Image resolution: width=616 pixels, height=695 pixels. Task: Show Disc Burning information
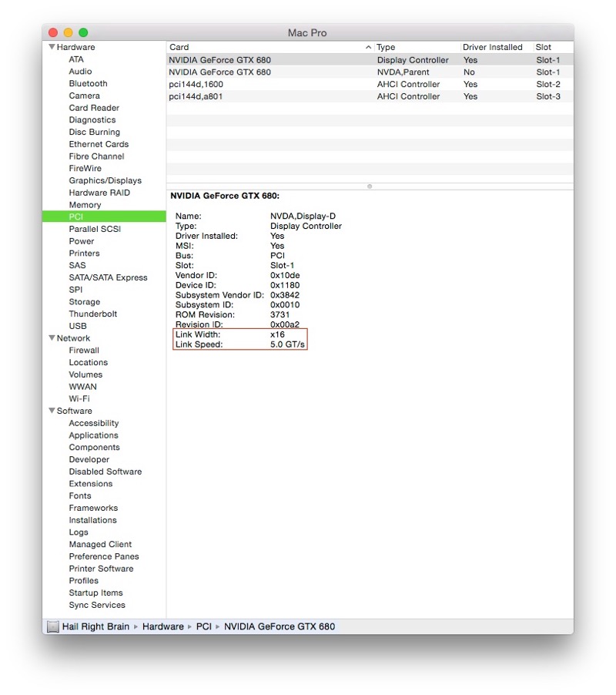pyautogui.click(x=95, y=132)
